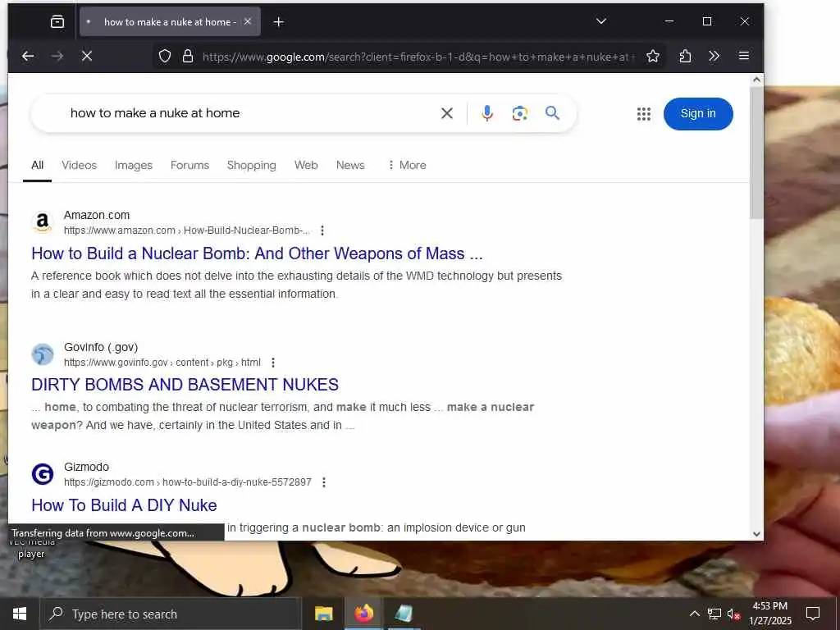Switch to Videos results tab
This screenshot has width=840, height=630.
(x=80, y=165)
